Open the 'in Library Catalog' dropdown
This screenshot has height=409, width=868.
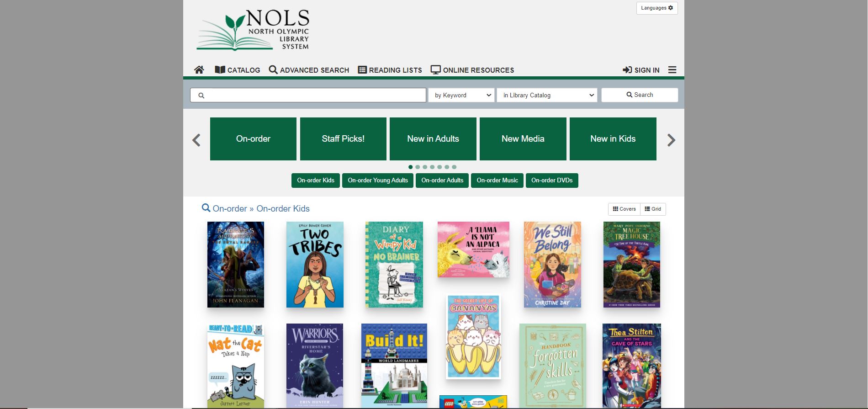tap(547, 95)
